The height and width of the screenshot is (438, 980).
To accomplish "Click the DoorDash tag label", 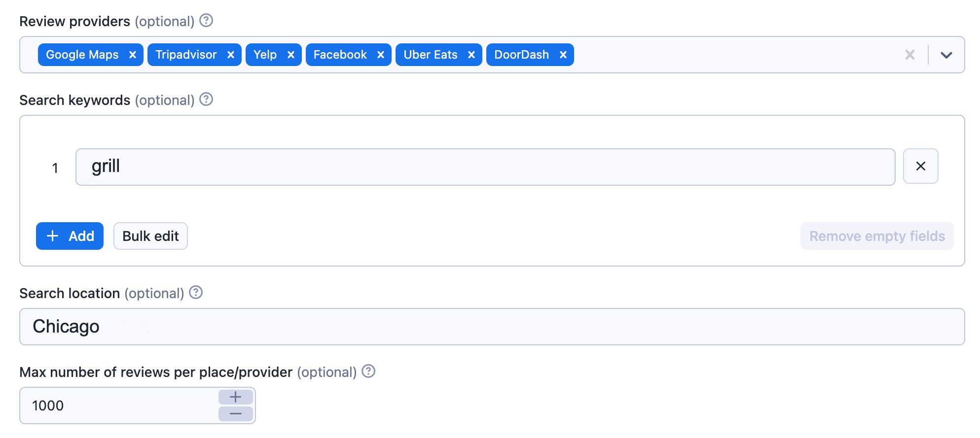I will click(521, 55).
